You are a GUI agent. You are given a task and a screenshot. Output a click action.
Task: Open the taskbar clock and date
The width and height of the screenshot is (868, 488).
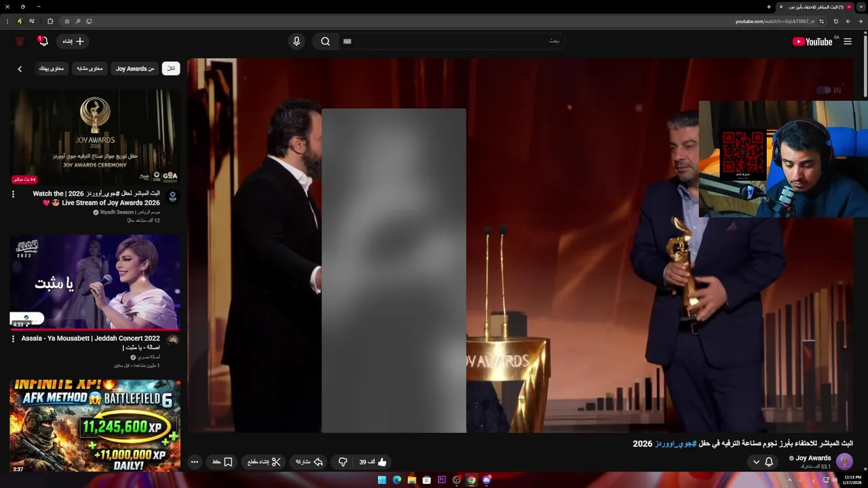[852, 480]
